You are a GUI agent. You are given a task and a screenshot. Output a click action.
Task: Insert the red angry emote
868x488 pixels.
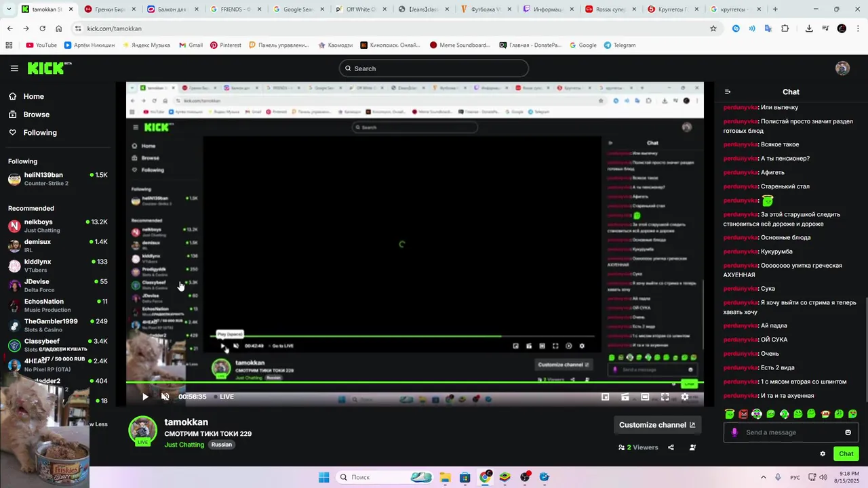pos(743,413)
